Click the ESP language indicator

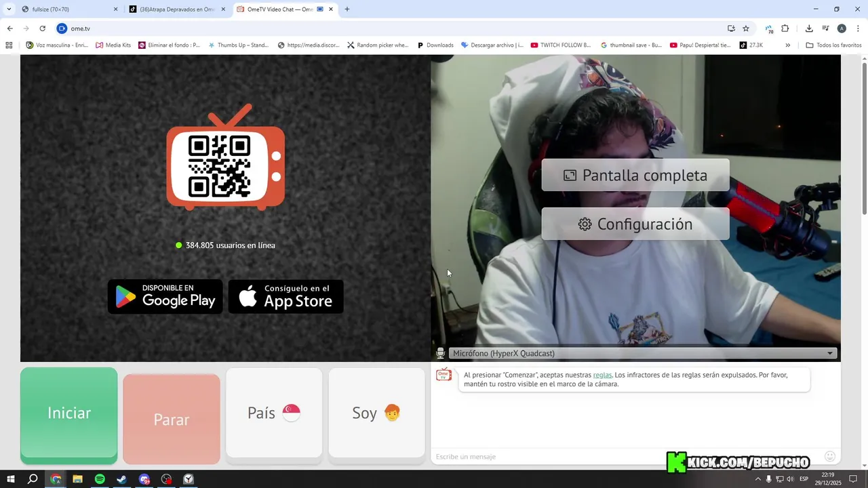(x=804, y=479)
